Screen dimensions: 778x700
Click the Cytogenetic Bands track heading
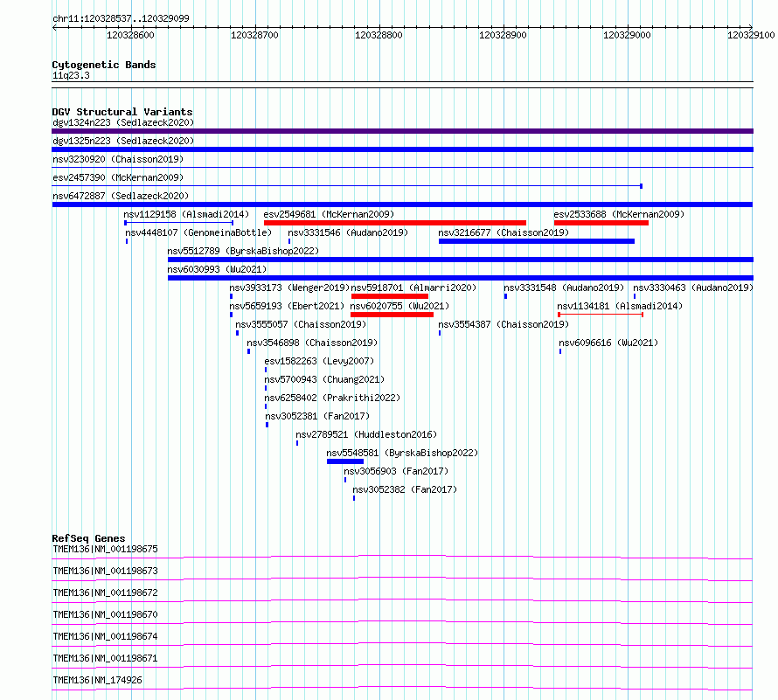[x=104, y=65]
